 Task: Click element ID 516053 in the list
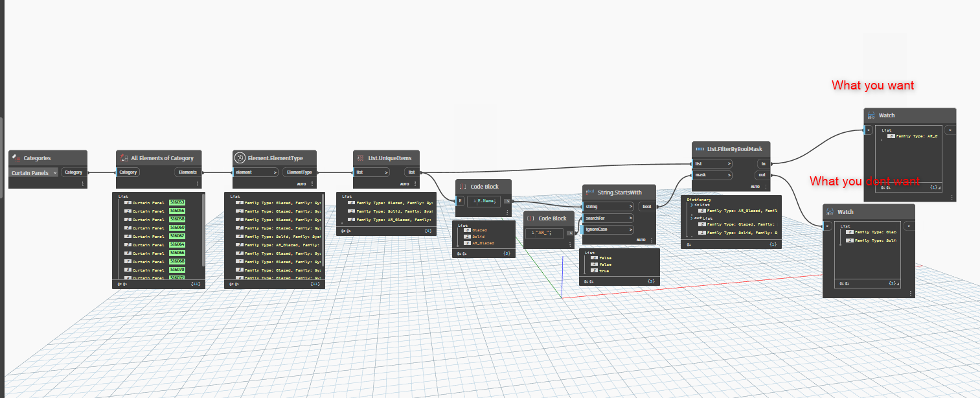click(x=177, y=203)
